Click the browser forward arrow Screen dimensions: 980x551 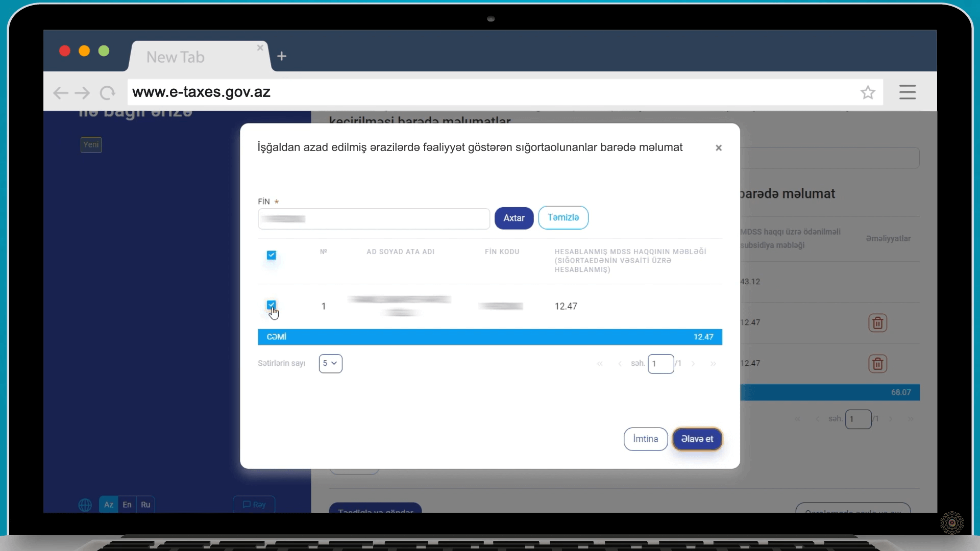tap(82, 93)
